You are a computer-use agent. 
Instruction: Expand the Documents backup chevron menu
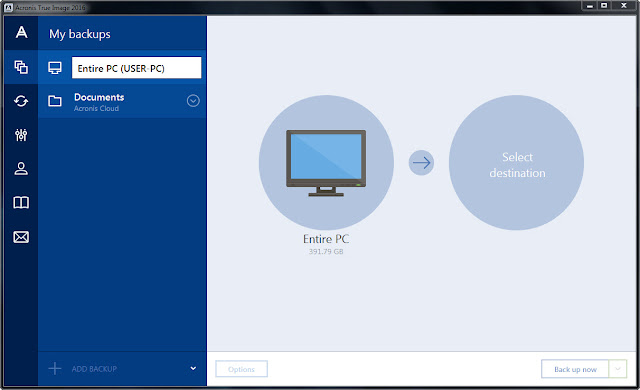pyautogui.click(x=193, y=101)
